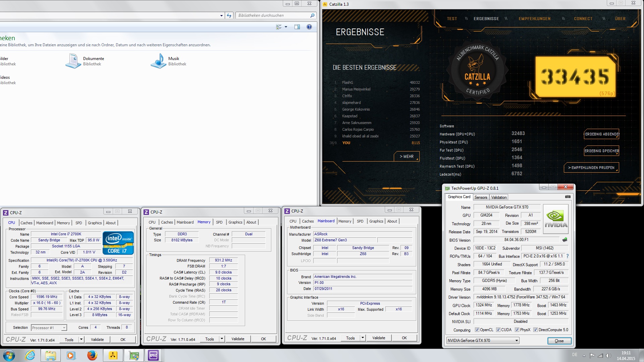Click the Intel Core i7 logo badge

[x=118, y=243]
